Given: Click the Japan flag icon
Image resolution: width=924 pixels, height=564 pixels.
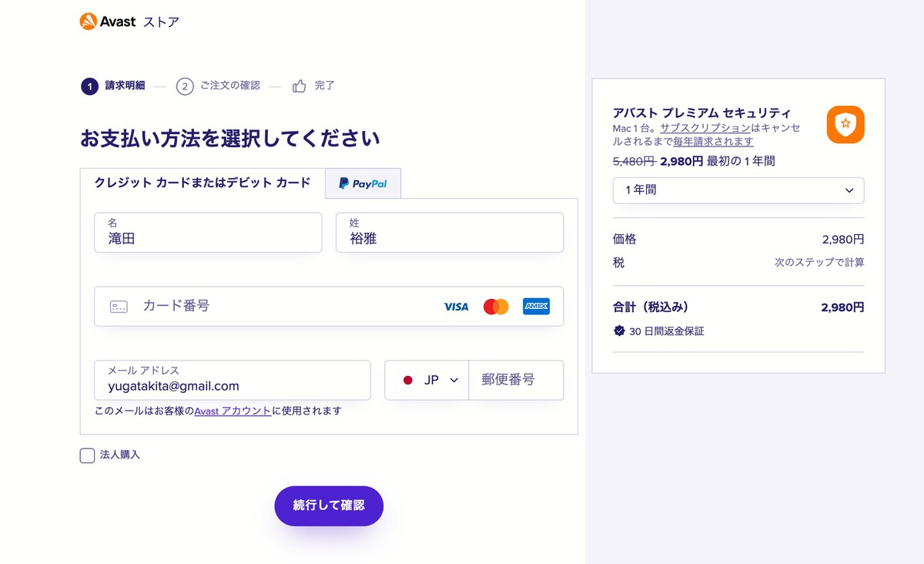Looking at the screenshot, I should [x=408, y=380].
